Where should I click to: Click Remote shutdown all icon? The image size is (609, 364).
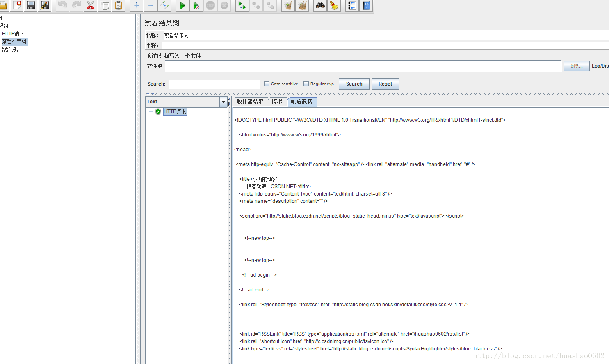[270, 5]
